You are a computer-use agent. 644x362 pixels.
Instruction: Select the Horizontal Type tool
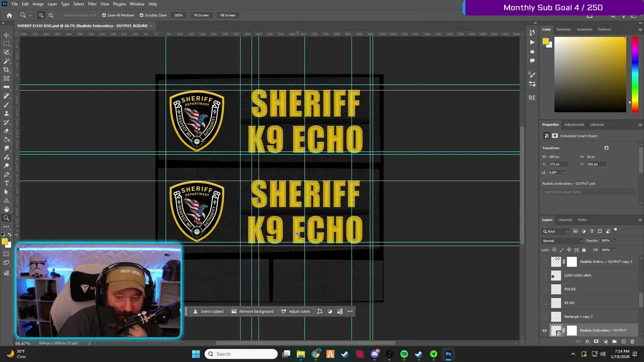pos(7,183)
